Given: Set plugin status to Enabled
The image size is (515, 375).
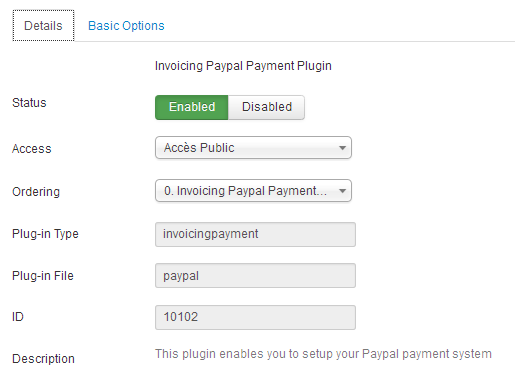Looking at the screenshot, I should [x=192, y=107].
